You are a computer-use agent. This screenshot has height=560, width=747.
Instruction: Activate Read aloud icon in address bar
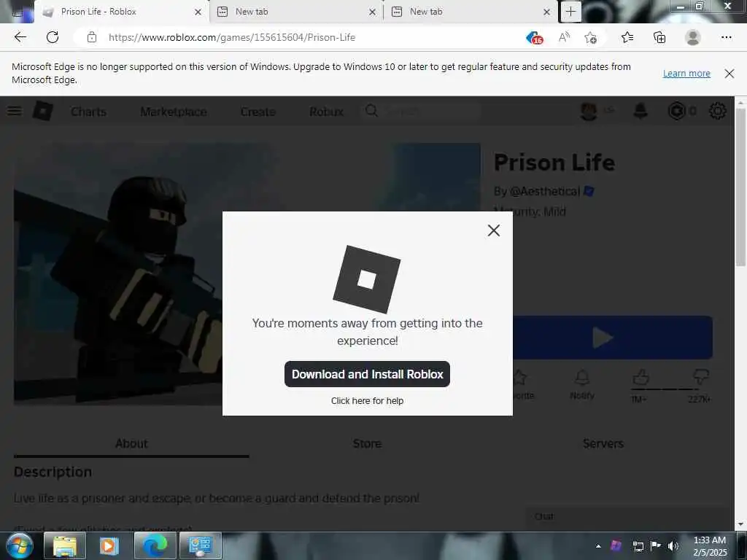click(564, 37)
